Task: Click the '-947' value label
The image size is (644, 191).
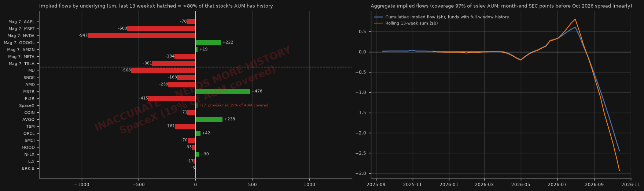Action: [83, 35]
